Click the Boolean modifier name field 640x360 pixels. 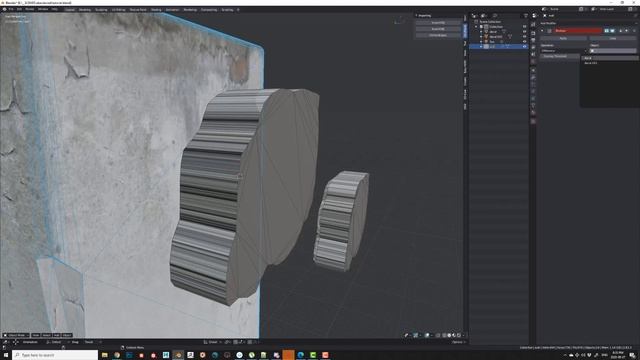tap(578, 31)
